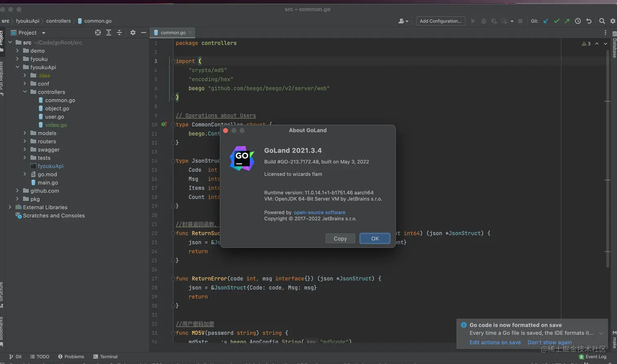Click the locate file target icon in Project panel
617x364 pixels.
click(x=98, y=33)
